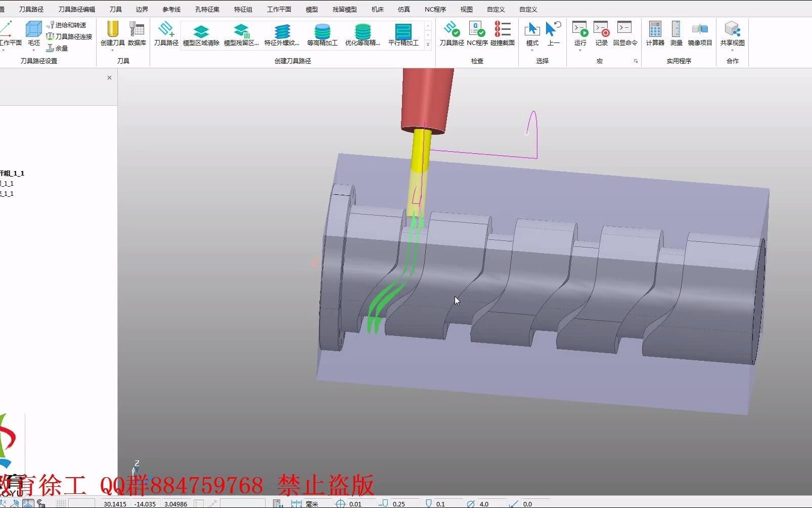Start macro 记录 recording
Image resolution: width=812 pixels, height=508 pixels.
[x=601, y=33]
